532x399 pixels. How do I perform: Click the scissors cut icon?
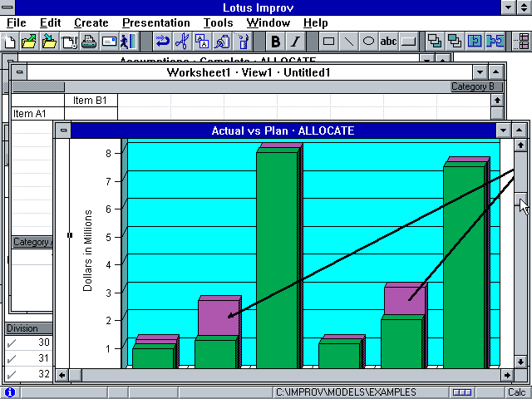183,42
